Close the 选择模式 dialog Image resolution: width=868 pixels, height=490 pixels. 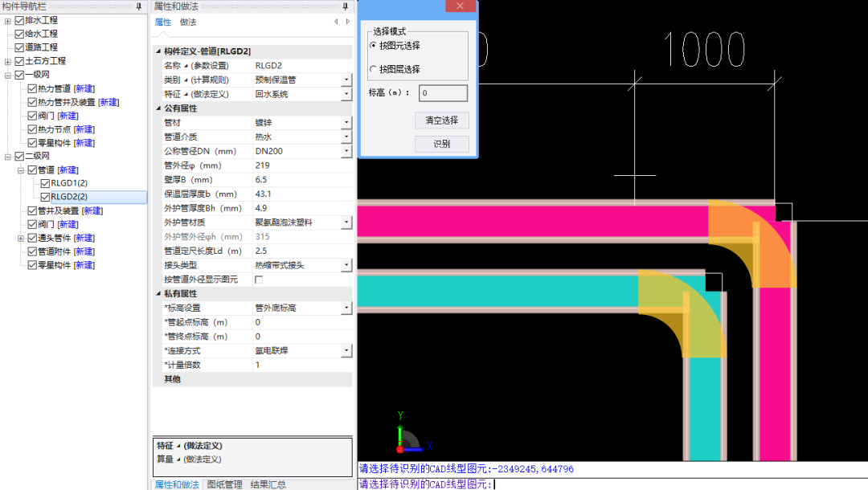(x=460, y=6)
